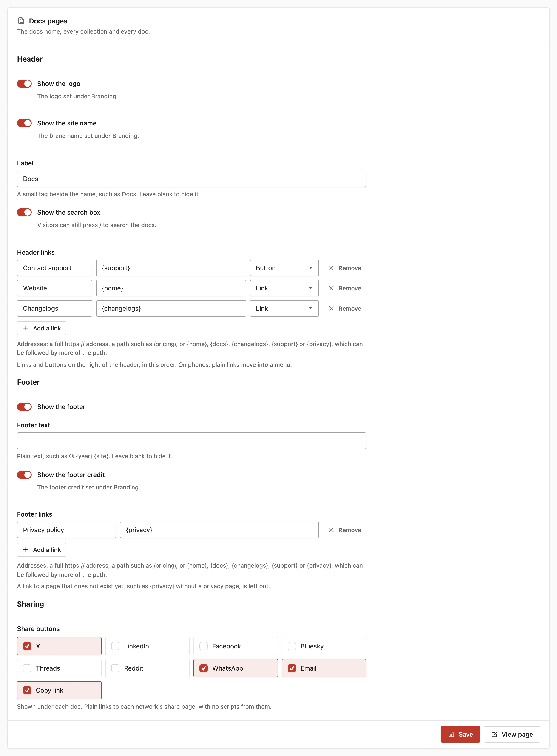Click the Footer links label
This screenshot has height=756, width=557.
(34, 514)
